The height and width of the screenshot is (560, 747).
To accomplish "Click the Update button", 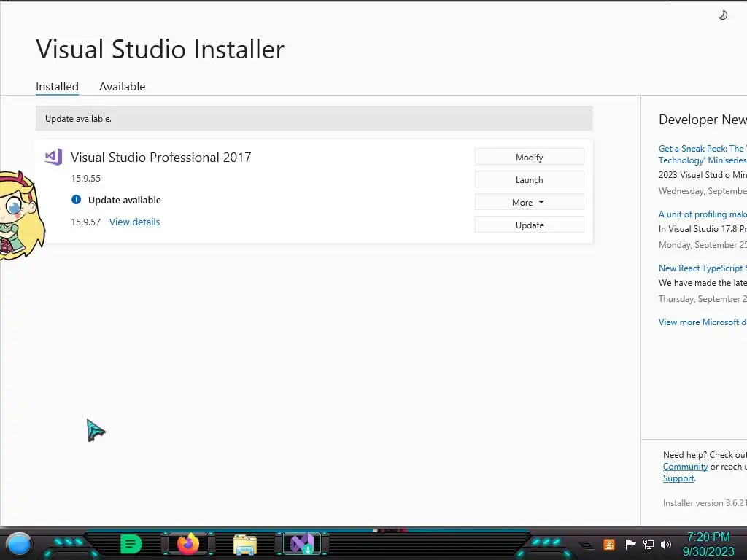I will click(x=530, y=225).
